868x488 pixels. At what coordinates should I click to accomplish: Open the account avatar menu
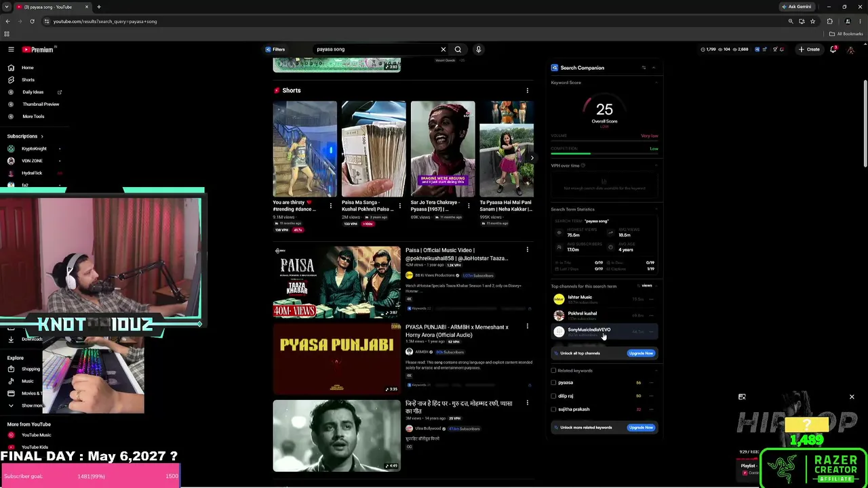click(851, 49)
